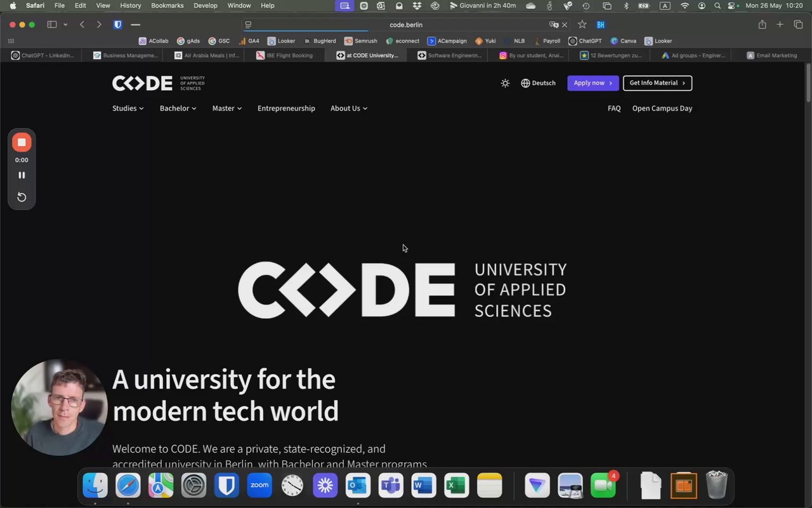Toggle the Safari sidebar
812x508 pixels.
52,25
